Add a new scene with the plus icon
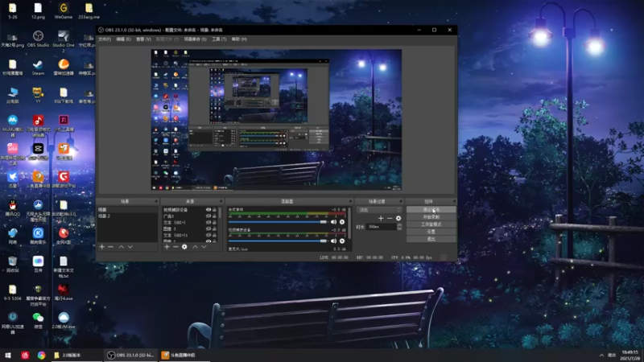 pos(102,247)
